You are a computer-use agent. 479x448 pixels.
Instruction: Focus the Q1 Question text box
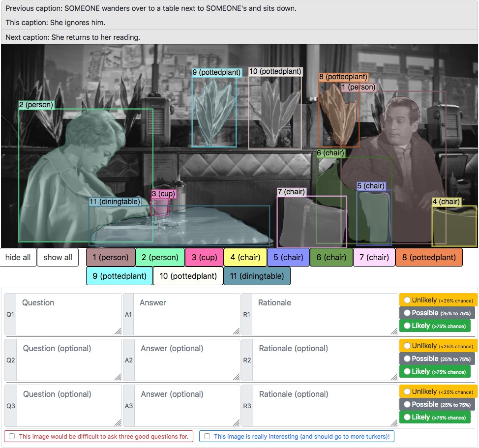click(69, 314)
